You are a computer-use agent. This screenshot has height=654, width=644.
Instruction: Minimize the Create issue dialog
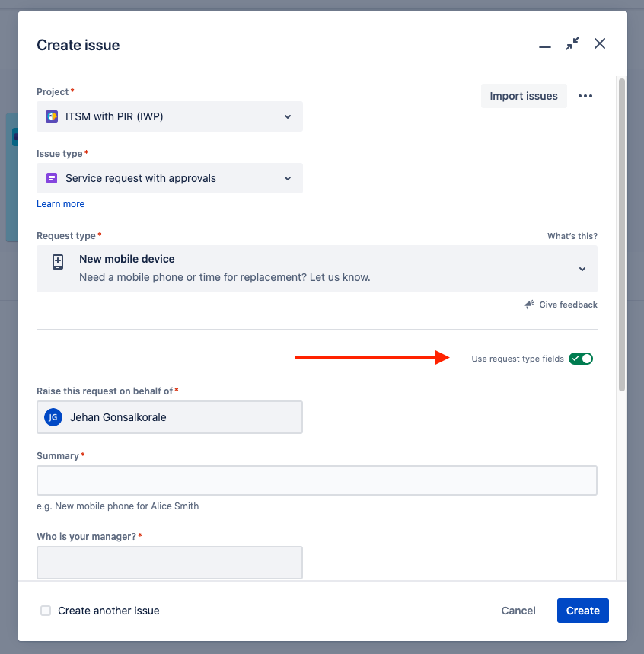(x=545, y=46)
